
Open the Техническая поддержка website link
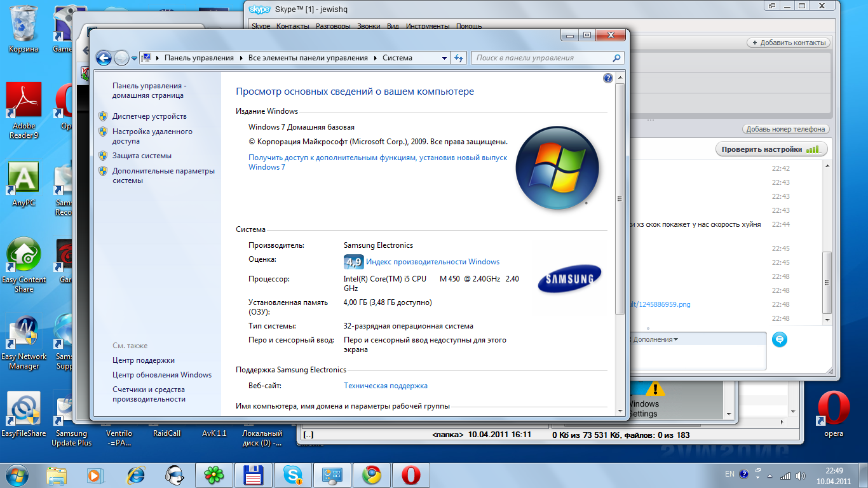(x=386, y=386)
